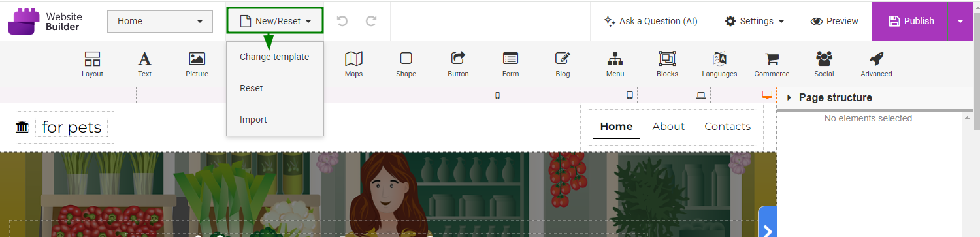Click the redo arrow
The image size is (980, 237).
click(371, 21)
